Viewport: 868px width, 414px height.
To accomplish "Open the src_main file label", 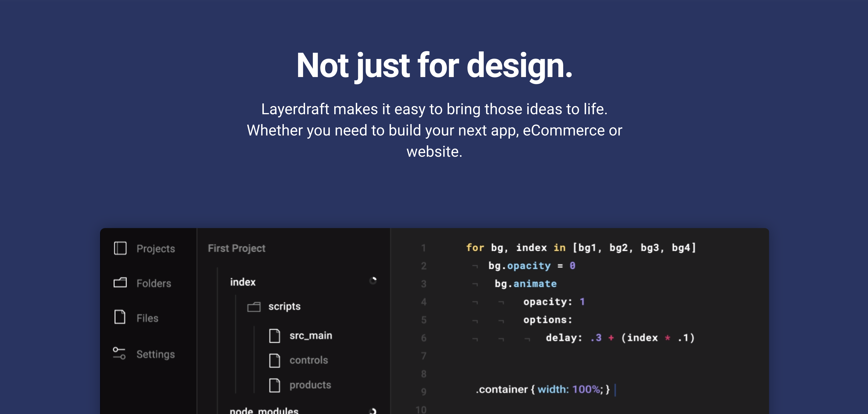I will 311,336.
